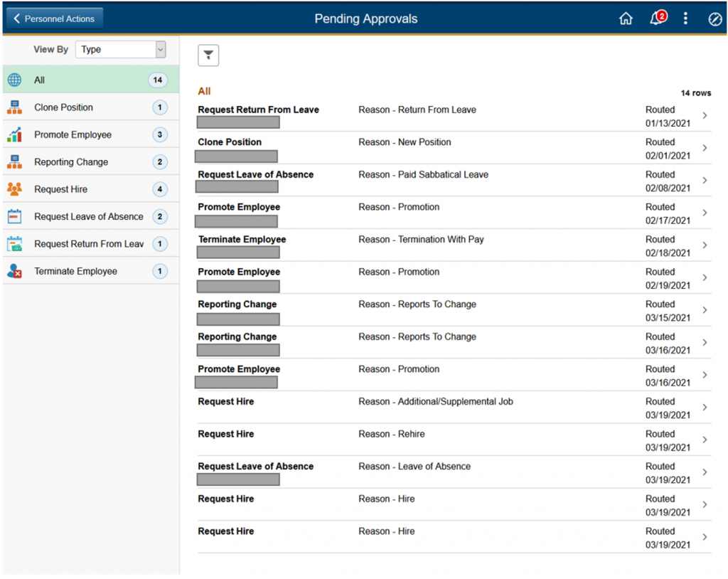The height and width of the screenshot is (579, 728).
Task: Select the Clone Position category
Action: coord(91,107)
